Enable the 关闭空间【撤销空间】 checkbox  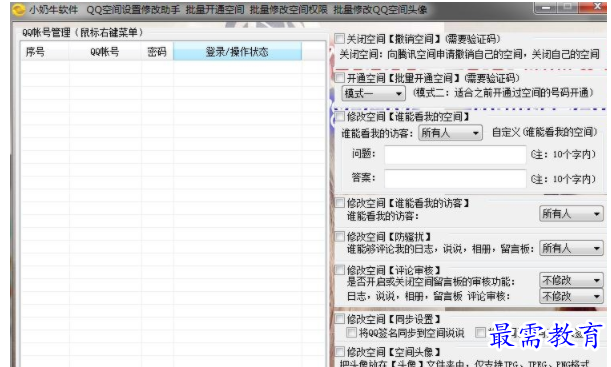click(340, 38)
